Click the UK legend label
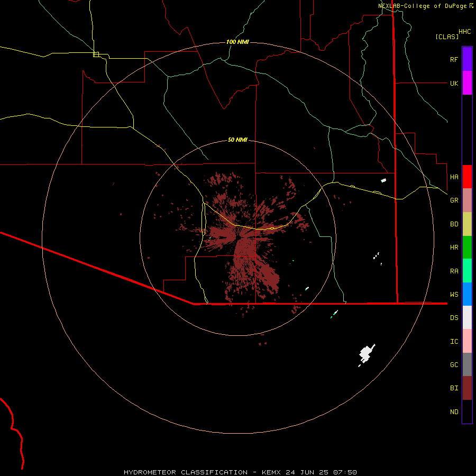Image resolution: width=476 pixels, height=476 pixels. [454, 83]
